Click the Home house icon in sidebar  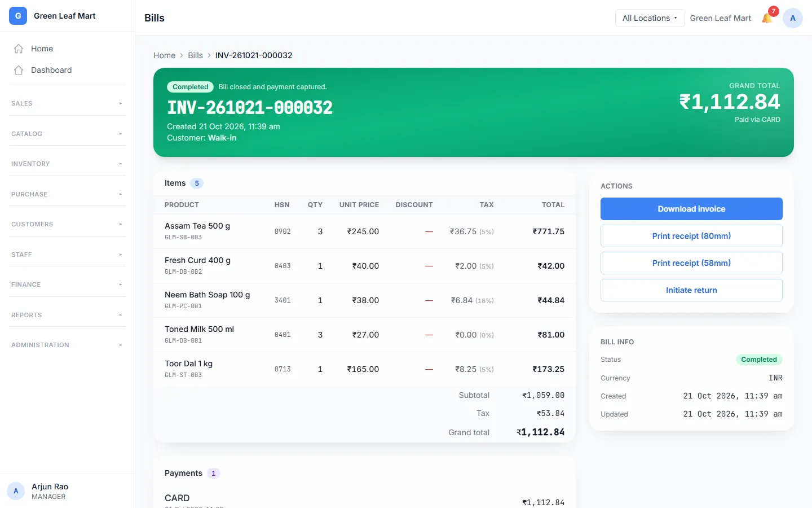click(x=19, y=49)
